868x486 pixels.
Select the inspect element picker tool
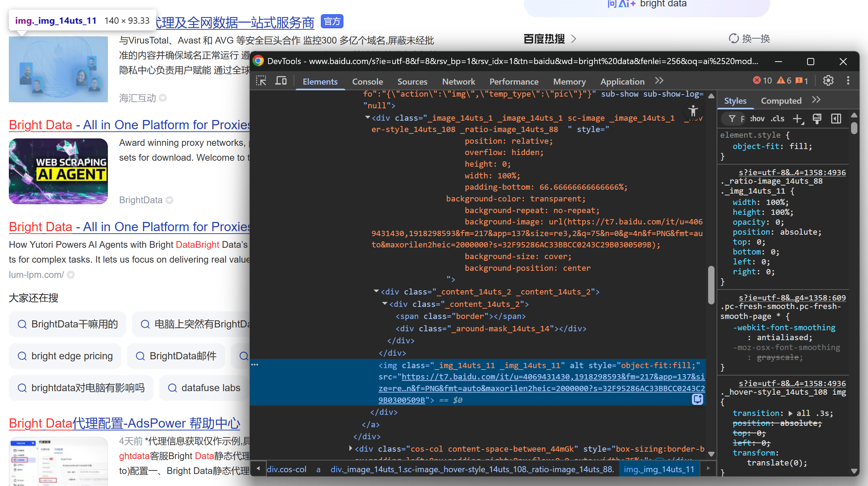point(261,80)
